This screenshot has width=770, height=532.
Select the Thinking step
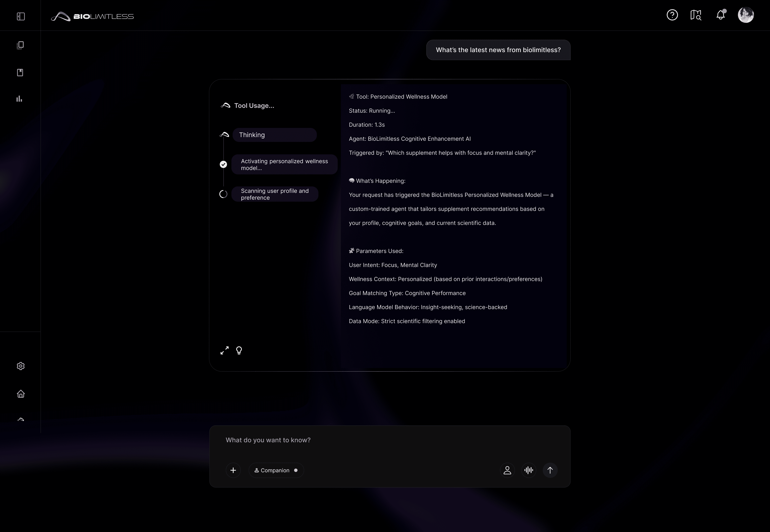pos(274,135)
